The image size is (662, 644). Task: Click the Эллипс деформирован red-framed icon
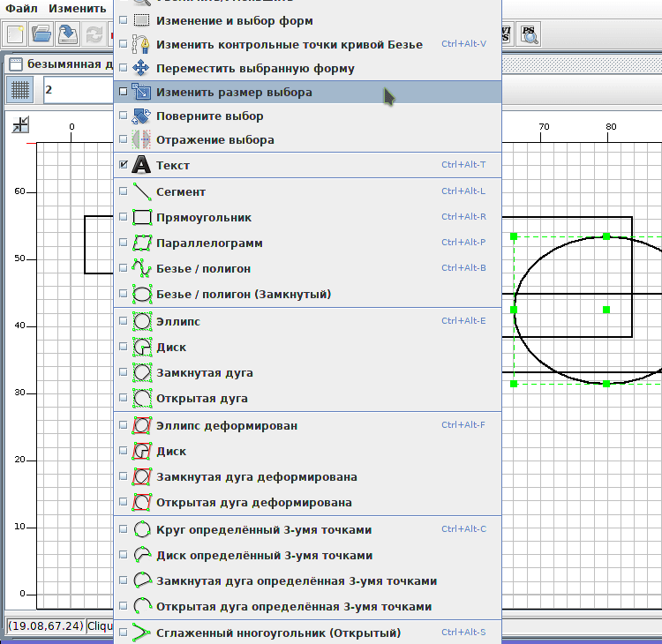142,425
